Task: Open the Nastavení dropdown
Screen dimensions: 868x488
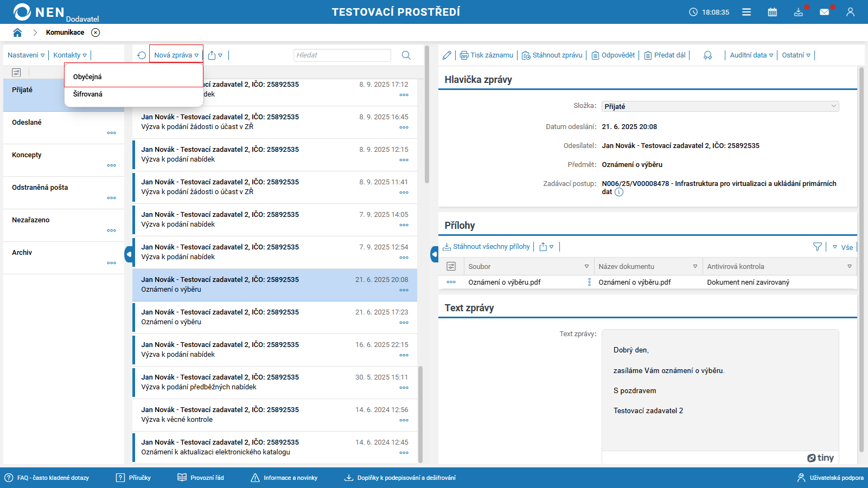Action: 26,55
